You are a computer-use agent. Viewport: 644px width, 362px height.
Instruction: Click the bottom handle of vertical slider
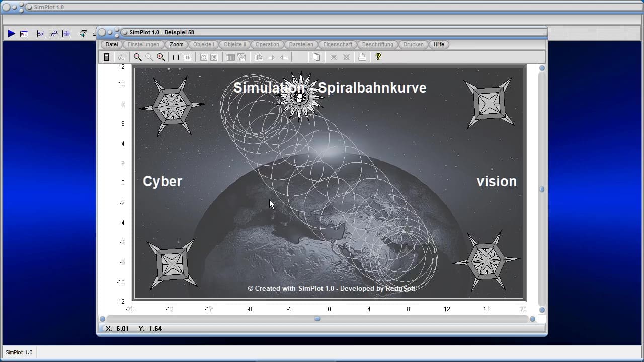pos(542,310)
